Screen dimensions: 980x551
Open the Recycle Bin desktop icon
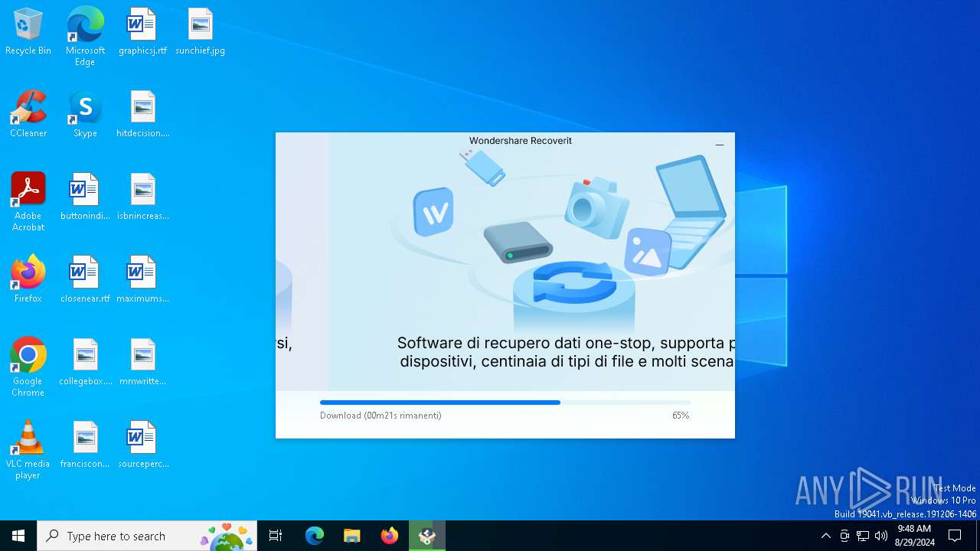coord(28,32)
